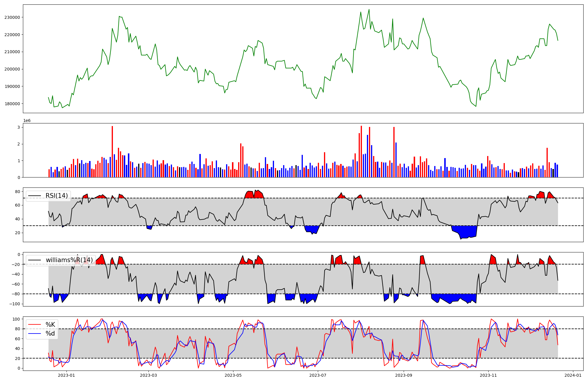Click the 100 tick on stochastic axis
588x382 pixels.
pyautogui.click(x=16, y=319)
